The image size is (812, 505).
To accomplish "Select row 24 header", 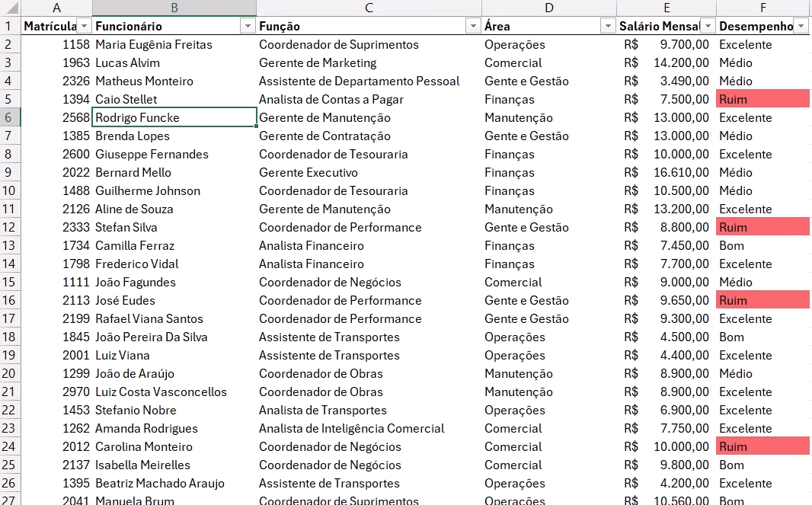I will (10, 446).
